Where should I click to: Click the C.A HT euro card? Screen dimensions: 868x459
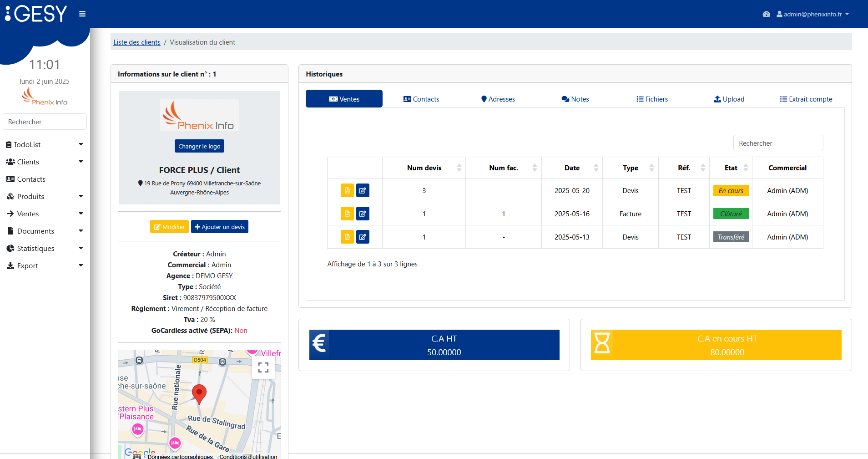(x=434, y=345)
